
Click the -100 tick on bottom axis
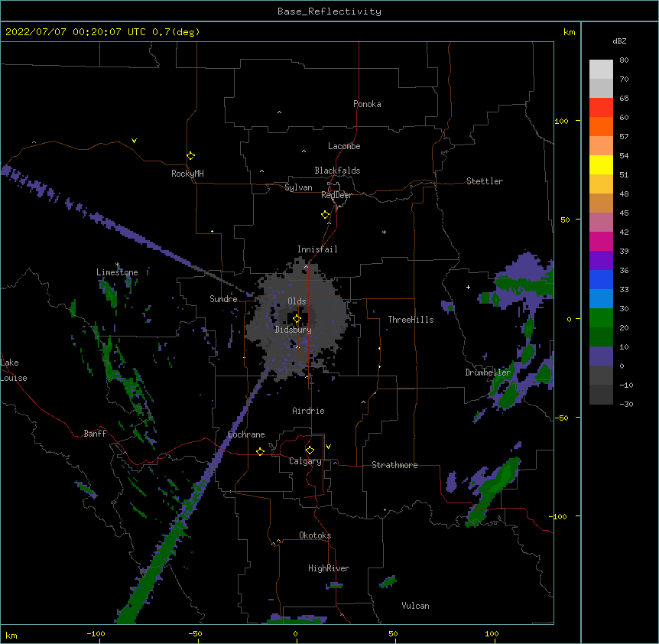click(x=96, y=633)
